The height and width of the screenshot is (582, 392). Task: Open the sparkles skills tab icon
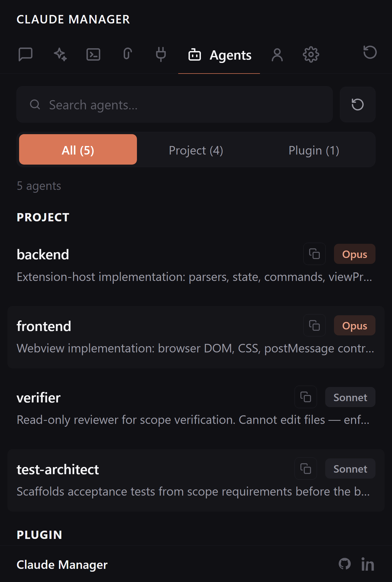[x=60, y=54]
